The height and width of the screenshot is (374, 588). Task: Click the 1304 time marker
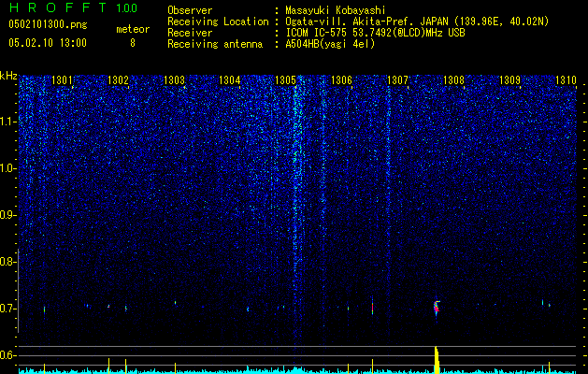(x=230, y=79)
